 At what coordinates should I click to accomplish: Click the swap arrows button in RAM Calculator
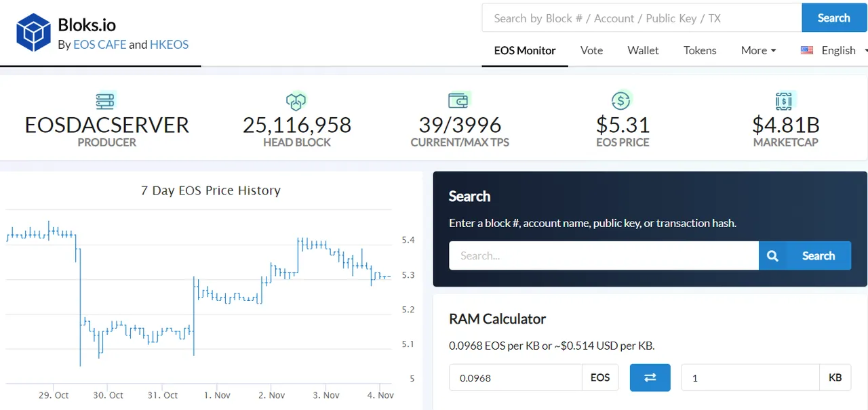tap(650, 377)
